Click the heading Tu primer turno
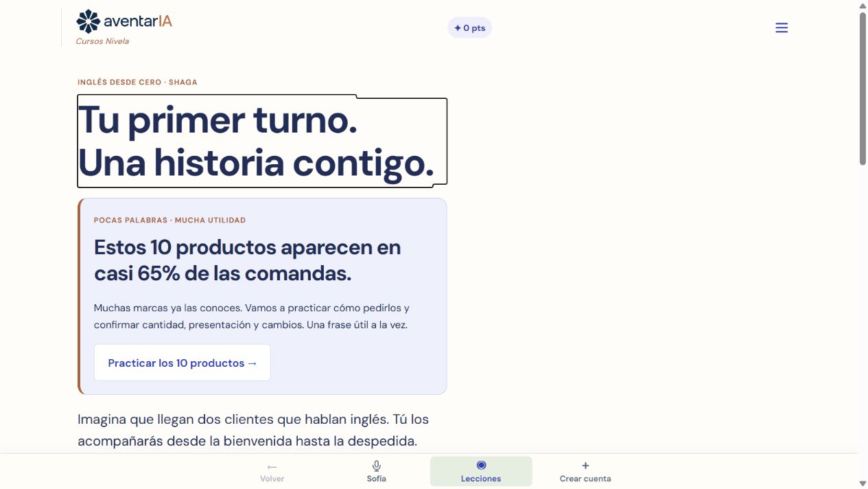This screenshot has width=868, height=489. tap(218, 120)
